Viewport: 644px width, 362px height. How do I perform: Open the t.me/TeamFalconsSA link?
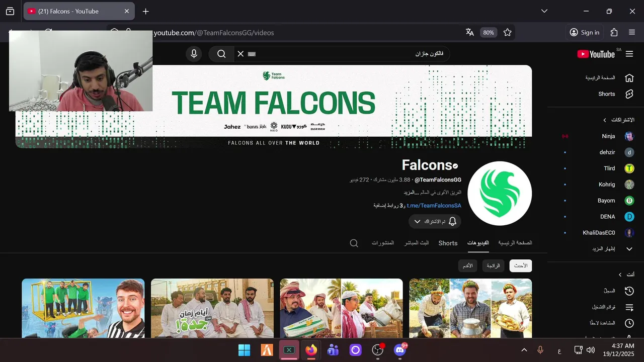click(434, 205)
